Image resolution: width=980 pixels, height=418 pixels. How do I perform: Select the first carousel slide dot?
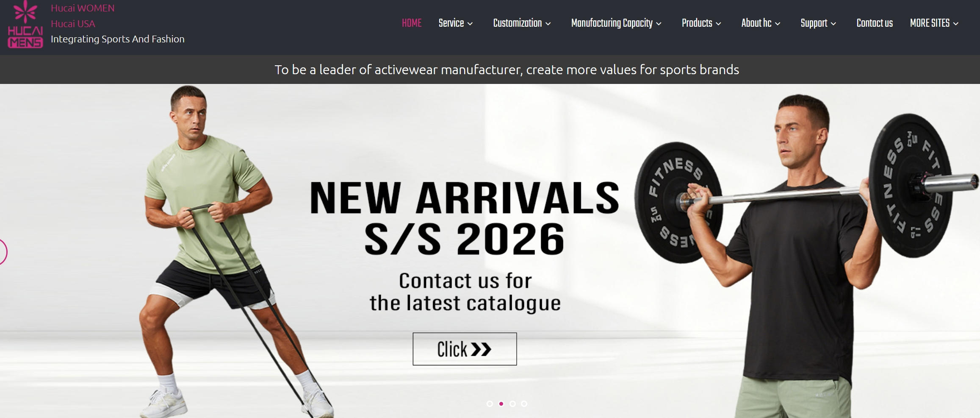tap(490, 404)
